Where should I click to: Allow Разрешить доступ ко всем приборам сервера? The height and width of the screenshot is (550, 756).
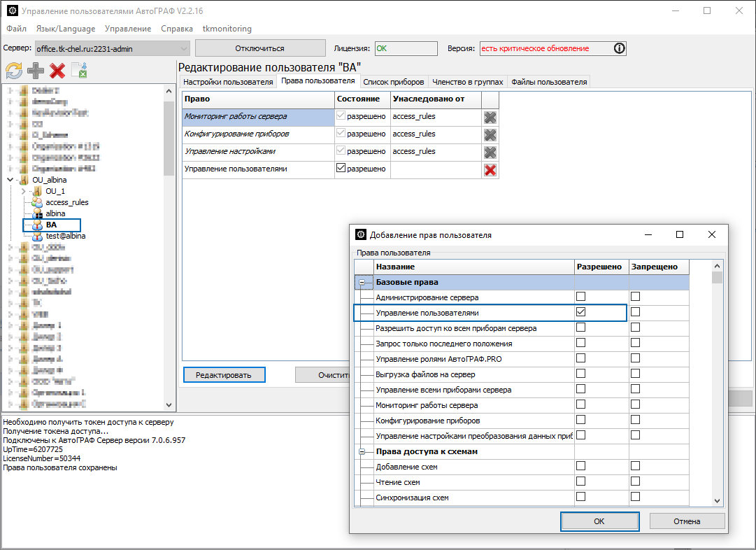(581, 327)
